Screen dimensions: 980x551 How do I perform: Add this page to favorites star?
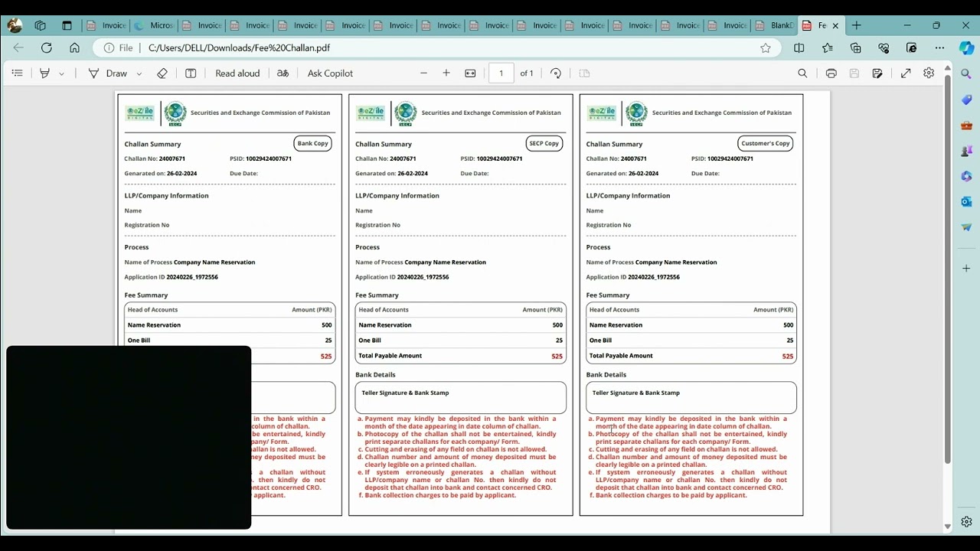pos(766,47)
